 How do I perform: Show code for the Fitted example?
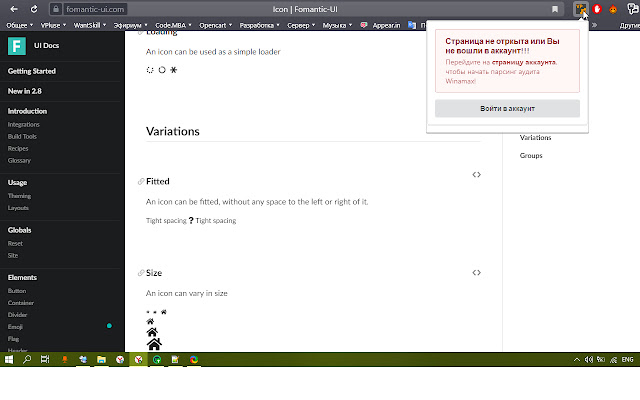[476, 175]
